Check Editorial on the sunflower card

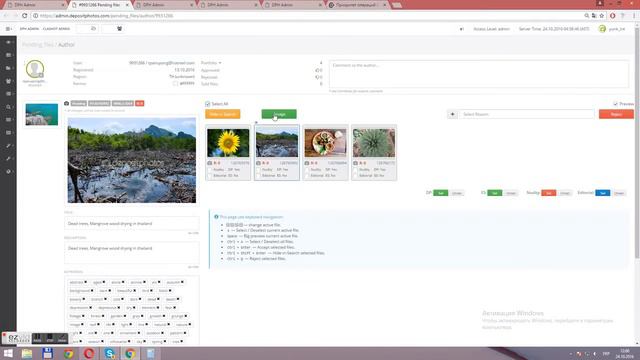point(210,176)
